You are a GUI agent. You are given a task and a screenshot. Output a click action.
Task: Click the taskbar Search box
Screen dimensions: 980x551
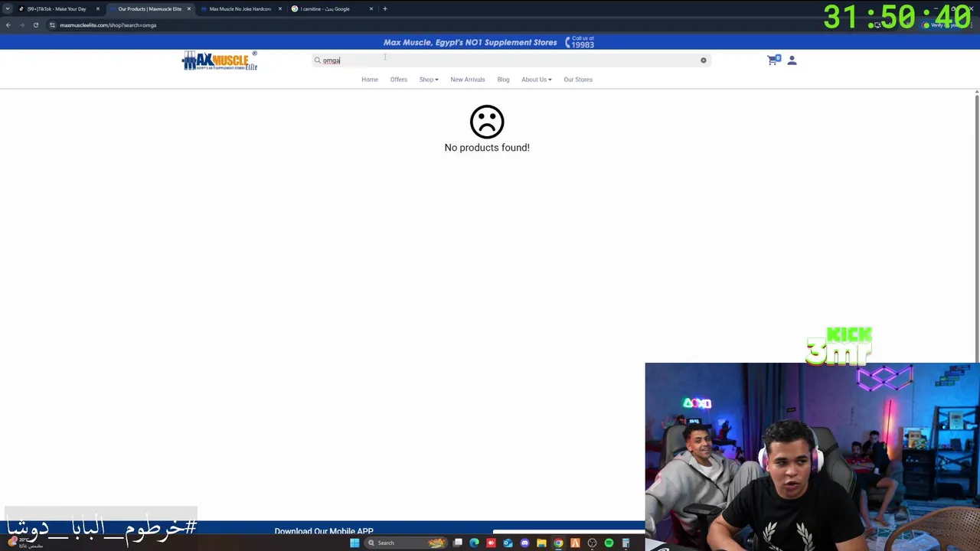(406, 543)
